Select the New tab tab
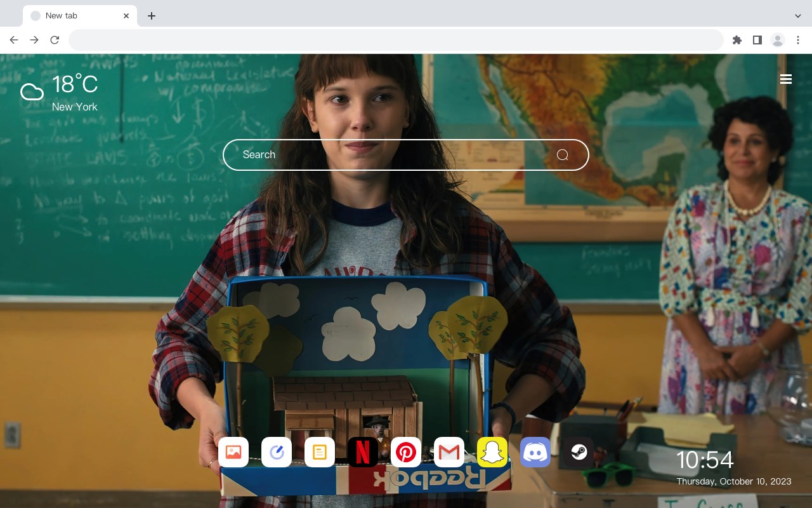The height and width of the screenshot is (508, 812). click(x=79, y=16)
